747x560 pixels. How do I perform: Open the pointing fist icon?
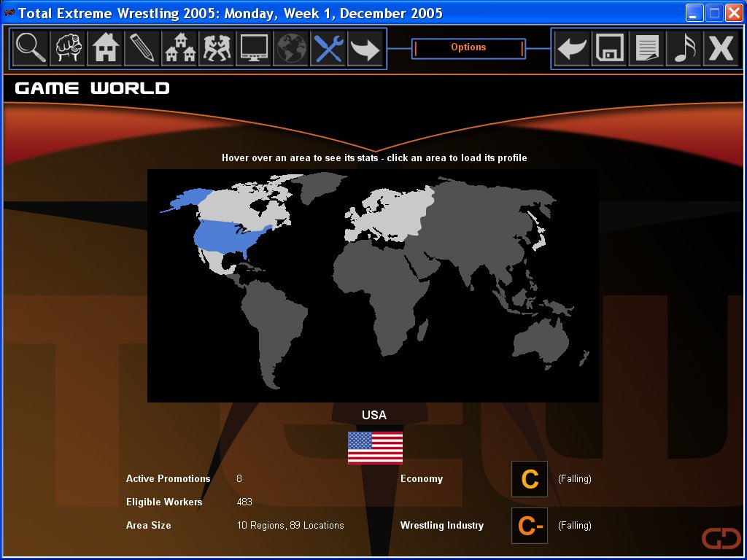pyautogui.click(x=68, y=49)
